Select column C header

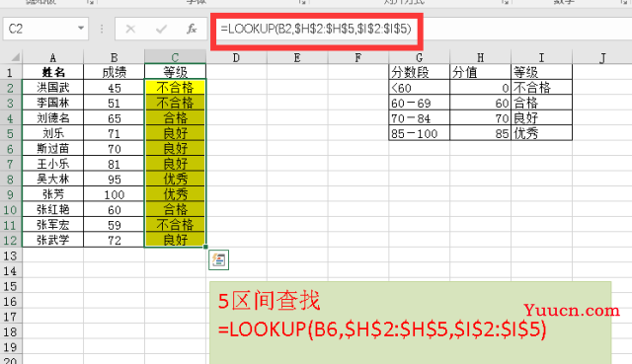(175, 57)
